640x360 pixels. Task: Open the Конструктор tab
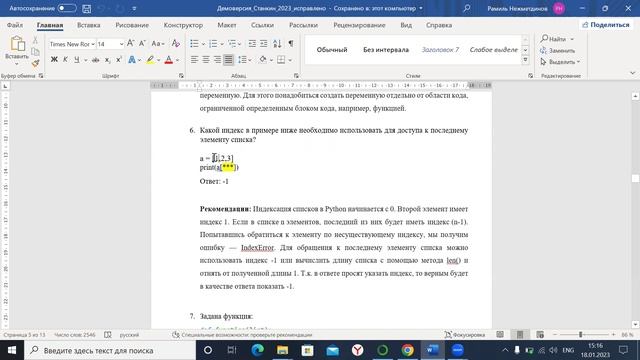coord(183,25)
